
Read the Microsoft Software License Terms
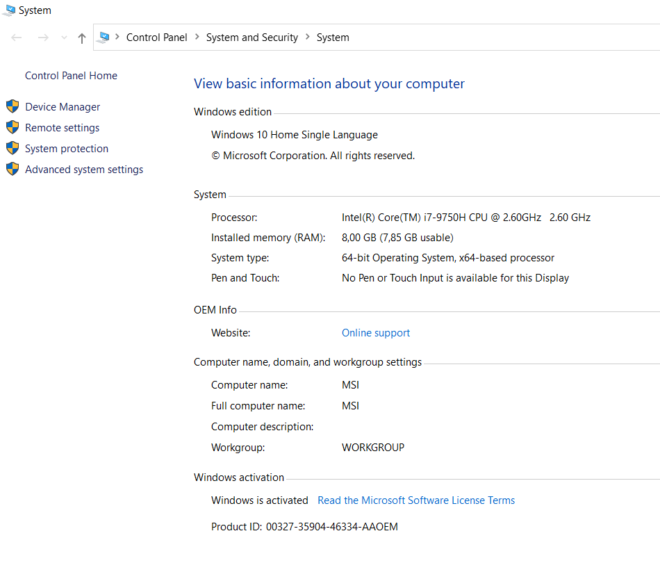tap(416, 500)
